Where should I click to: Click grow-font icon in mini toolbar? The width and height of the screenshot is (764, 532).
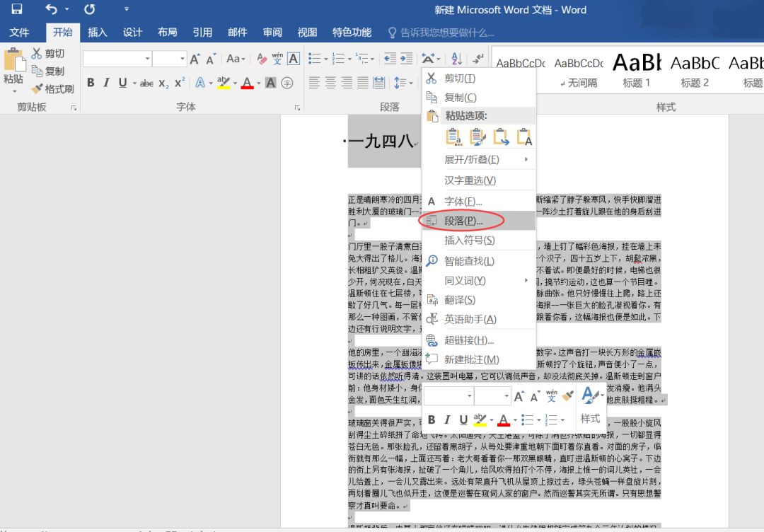tap(519, 396)
